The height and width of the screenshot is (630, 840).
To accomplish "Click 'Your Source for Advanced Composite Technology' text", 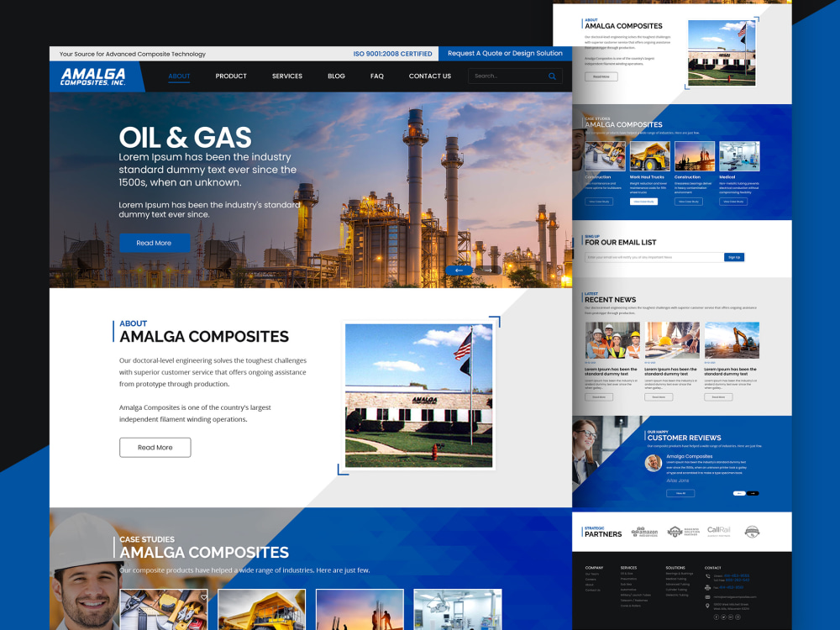I will 133,54.
